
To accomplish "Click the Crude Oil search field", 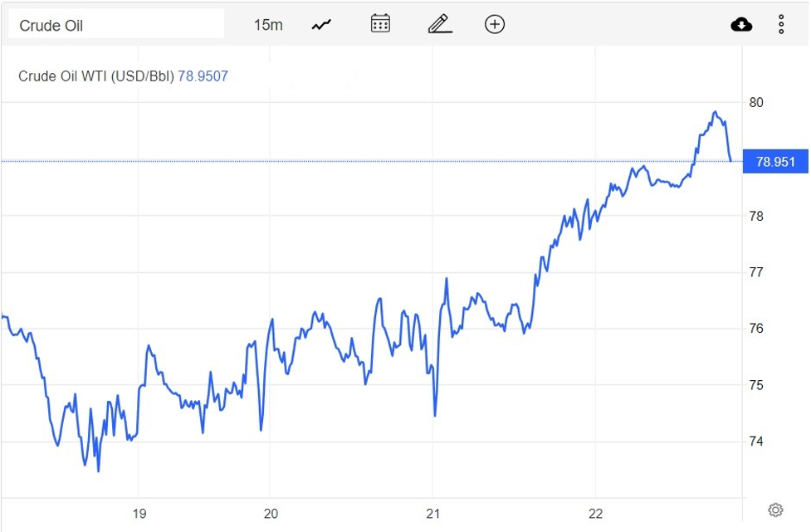I will 116,25.
